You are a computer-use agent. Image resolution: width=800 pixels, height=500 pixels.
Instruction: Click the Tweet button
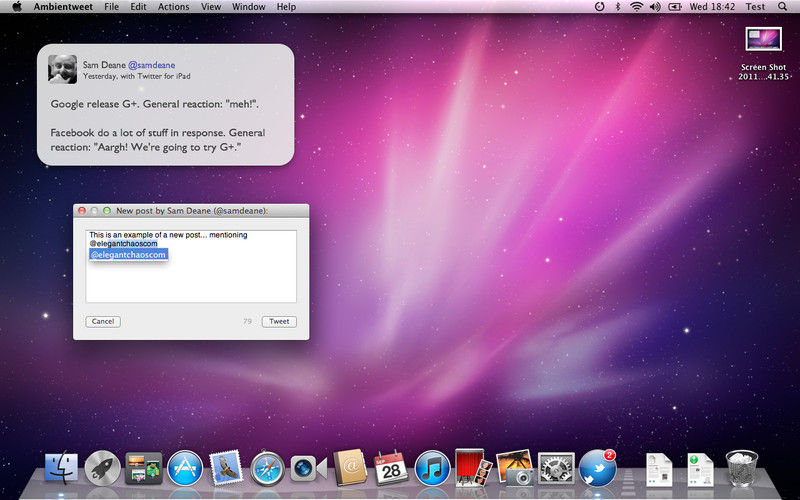click(x=279, y=321)
